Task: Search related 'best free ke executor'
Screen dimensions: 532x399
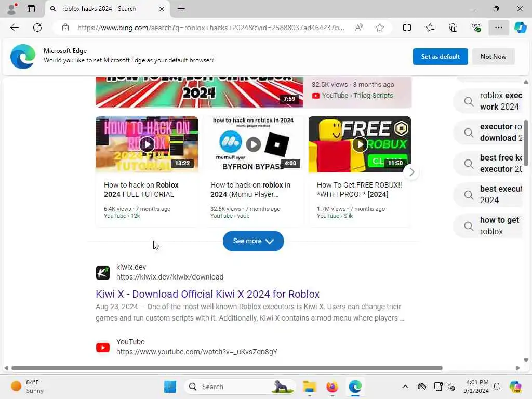Action: click(489, 164)
